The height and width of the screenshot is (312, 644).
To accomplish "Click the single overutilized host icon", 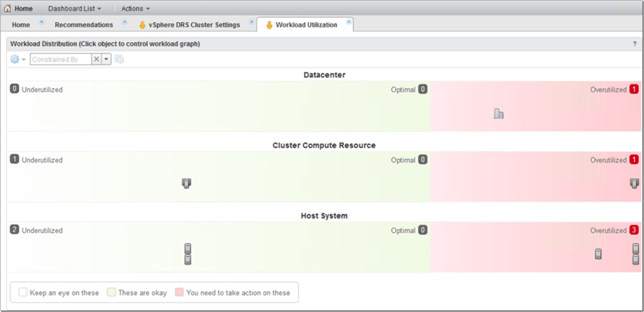I will pyautogui.click(x=598, y=254).
